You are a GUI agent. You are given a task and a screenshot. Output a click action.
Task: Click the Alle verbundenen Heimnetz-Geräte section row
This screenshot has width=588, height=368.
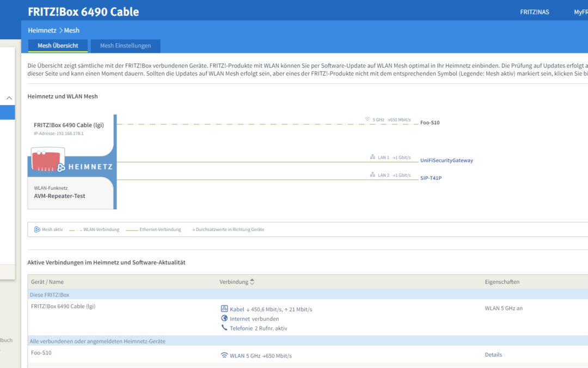tap(308, 341)
